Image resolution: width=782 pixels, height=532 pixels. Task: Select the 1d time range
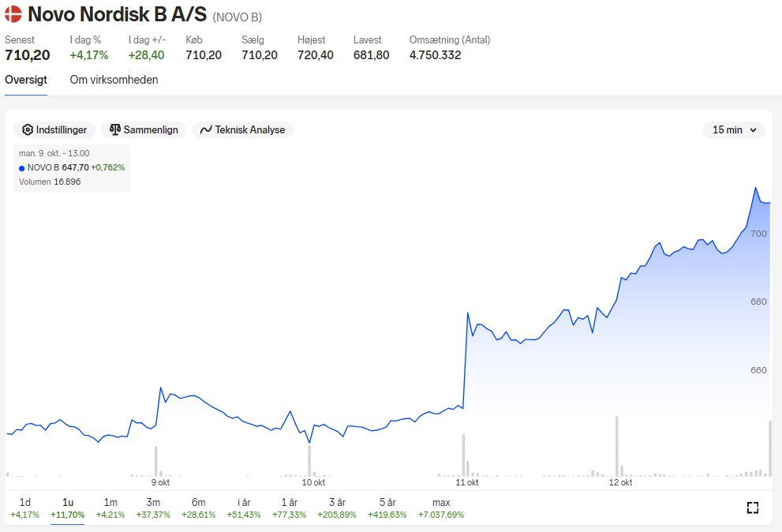pyautogui.click(x=25, y=508)
